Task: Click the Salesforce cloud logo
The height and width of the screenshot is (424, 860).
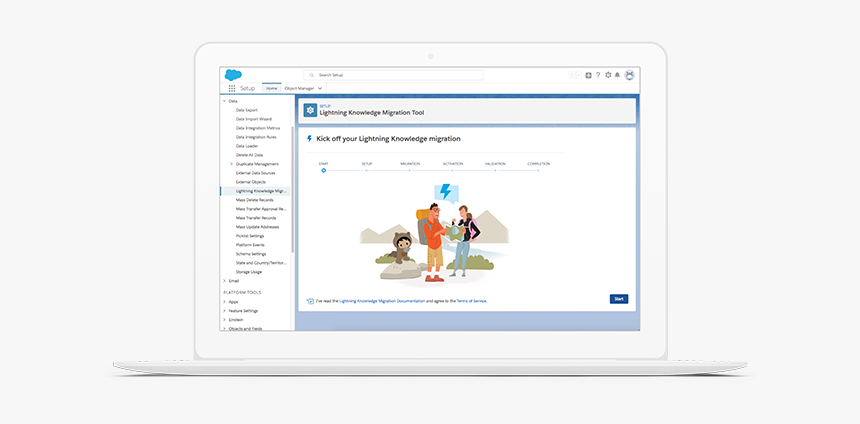Action: [233, 75]
